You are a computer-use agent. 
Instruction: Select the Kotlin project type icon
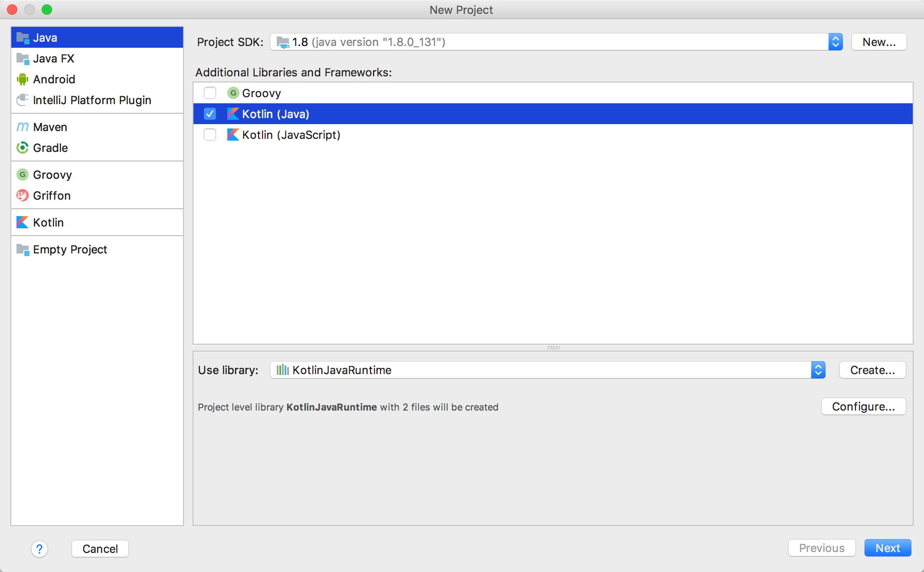[23, 222]
